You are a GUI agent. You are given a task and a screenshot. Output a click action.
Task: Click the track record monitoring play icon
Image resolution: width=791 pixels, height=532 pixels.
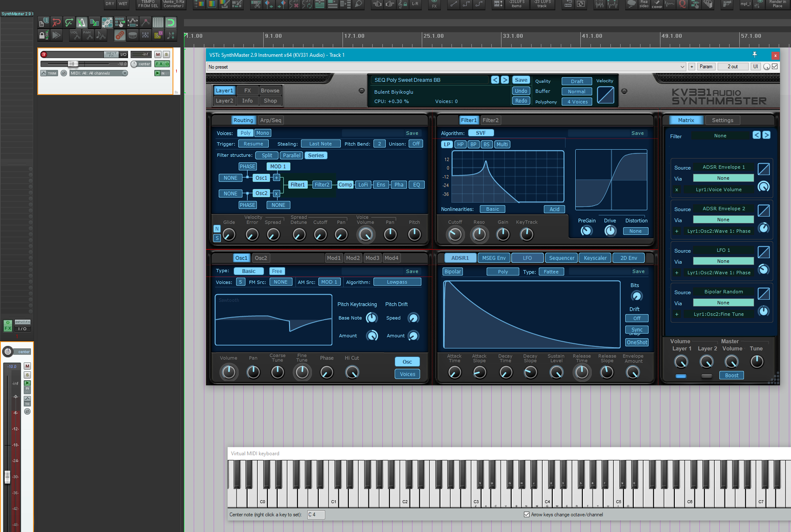pos(157,73)
